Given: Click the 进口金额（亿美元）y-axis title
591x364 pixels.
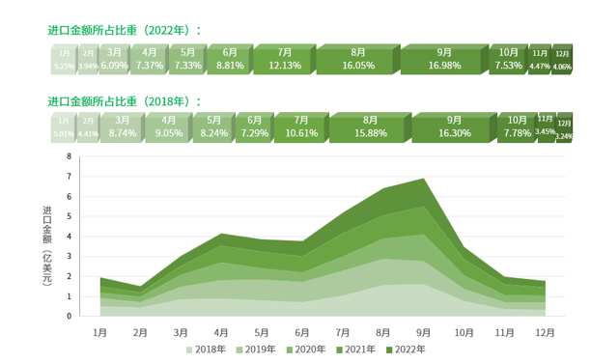Looking at the screenshot, I should point(47,245).
